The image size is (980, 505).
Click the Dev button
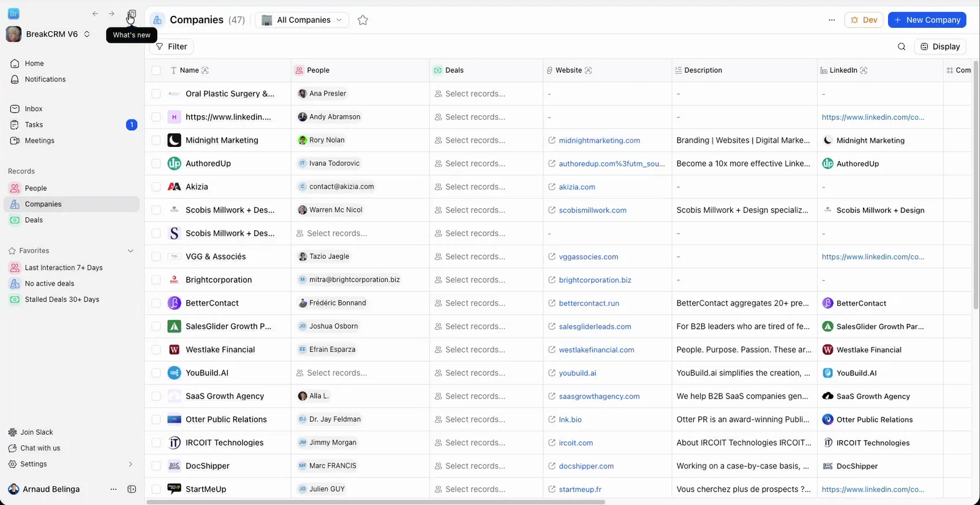[x=864, y=20]
